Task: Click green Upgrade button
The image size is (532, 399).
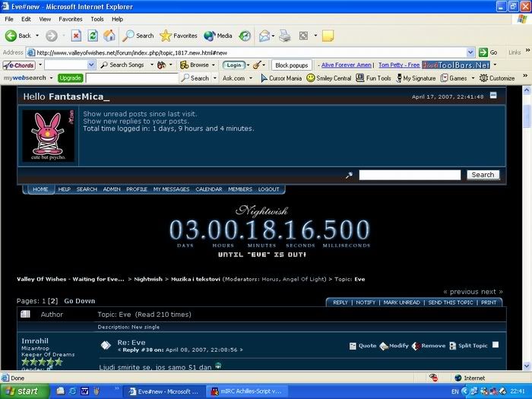Action: coord(70,78)
